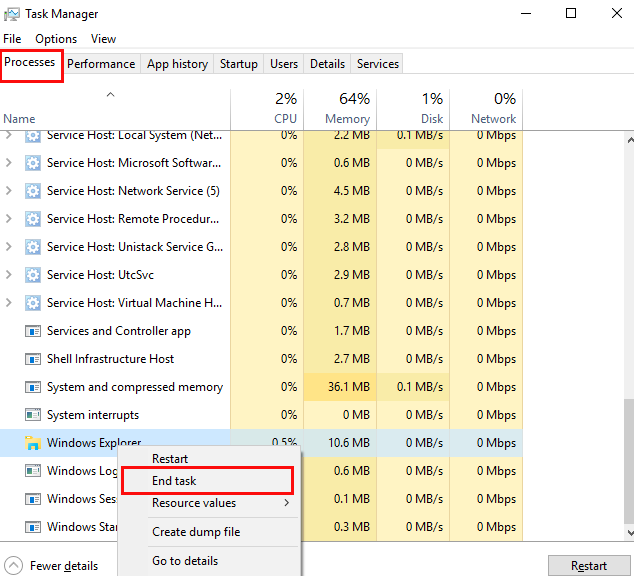Open the Resource values submenu arrow

[286, 502]
